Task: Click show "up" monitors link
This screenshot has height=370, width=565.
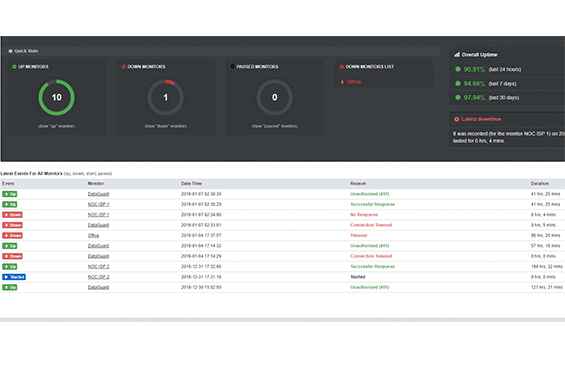Action: [57, 126]
